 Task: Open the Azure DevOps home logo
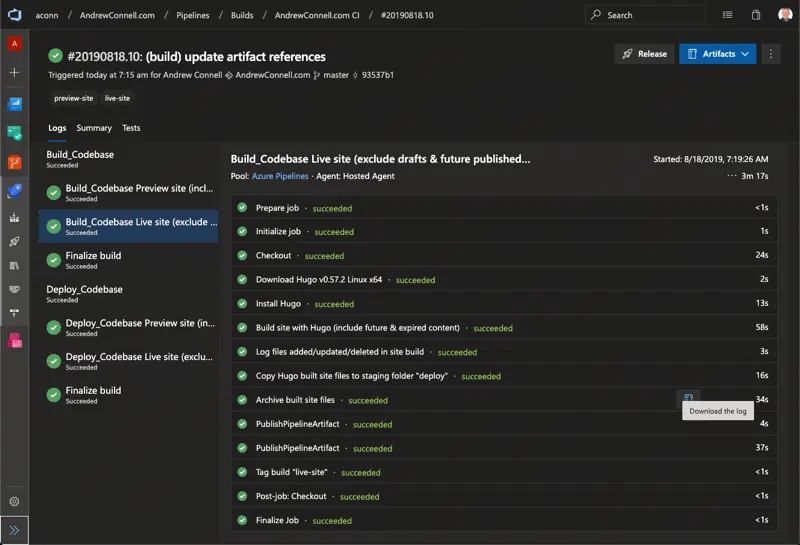click(x=14, y=15)
